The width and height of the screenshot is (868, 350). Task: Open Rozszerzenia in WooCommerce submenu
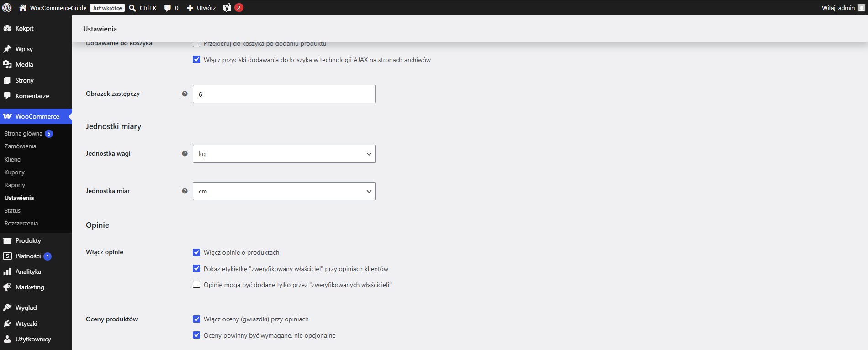coord(21,223)
